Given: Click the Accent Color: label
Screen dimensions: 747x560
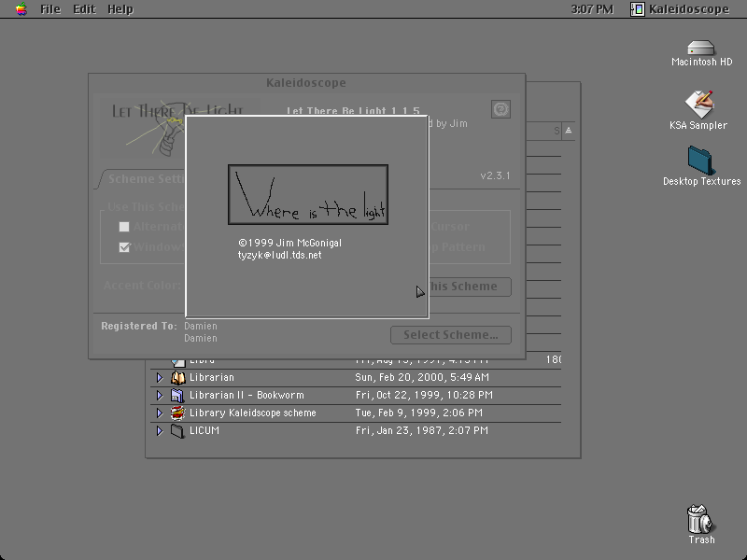Looking at the screenshot, I should [x=142, y=286].
